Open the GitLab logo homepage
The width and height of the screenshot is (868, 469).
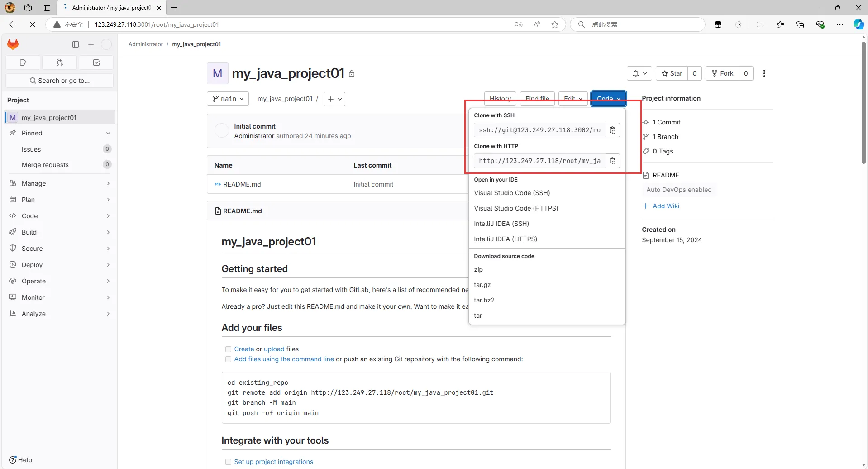click(13, 44)
